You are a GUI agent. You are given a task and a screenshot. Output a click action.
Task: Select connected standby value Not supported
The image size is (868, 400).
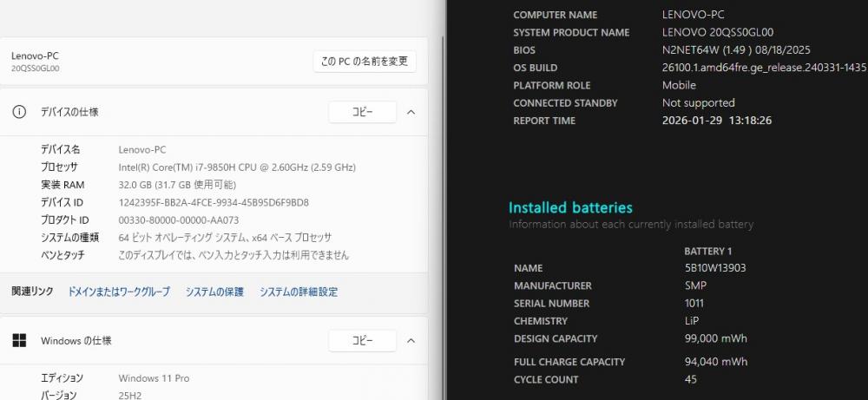tap(699, 103)
